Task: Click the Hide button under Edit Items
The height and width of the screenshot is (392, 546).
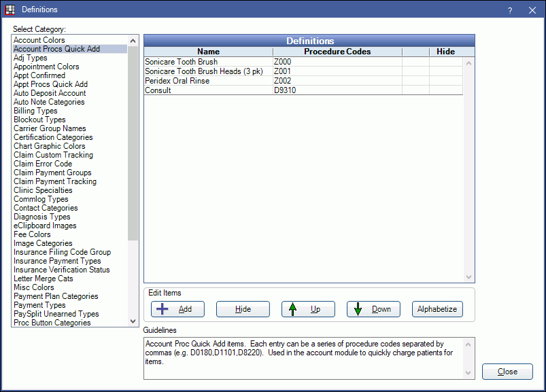Action: pyautogui.click(x=243, y=309)
